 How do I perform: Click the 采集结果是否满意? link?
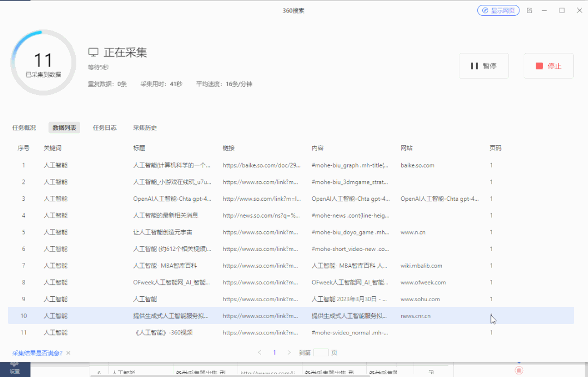click(x=37, y=353)
